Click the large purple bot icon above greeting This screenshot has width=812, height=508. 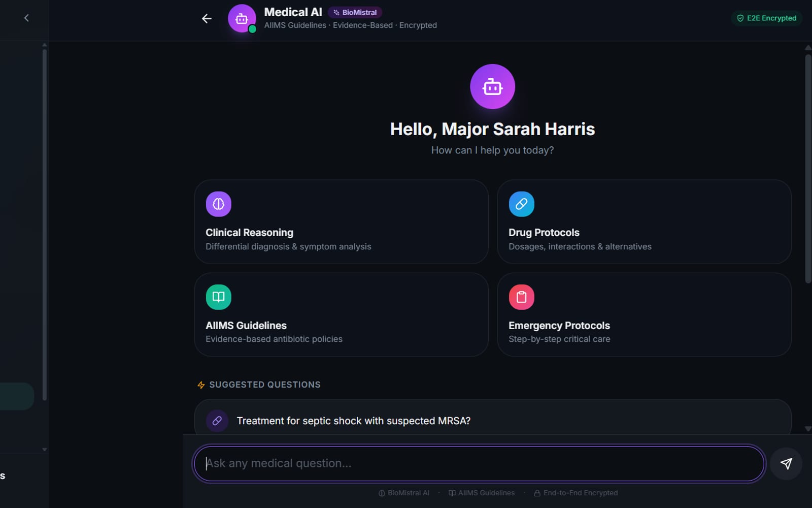coord(492,86)
